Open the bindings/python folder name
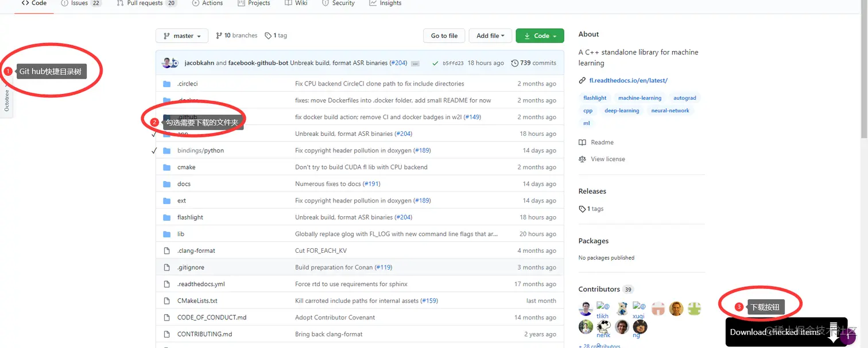 point(200,151)
